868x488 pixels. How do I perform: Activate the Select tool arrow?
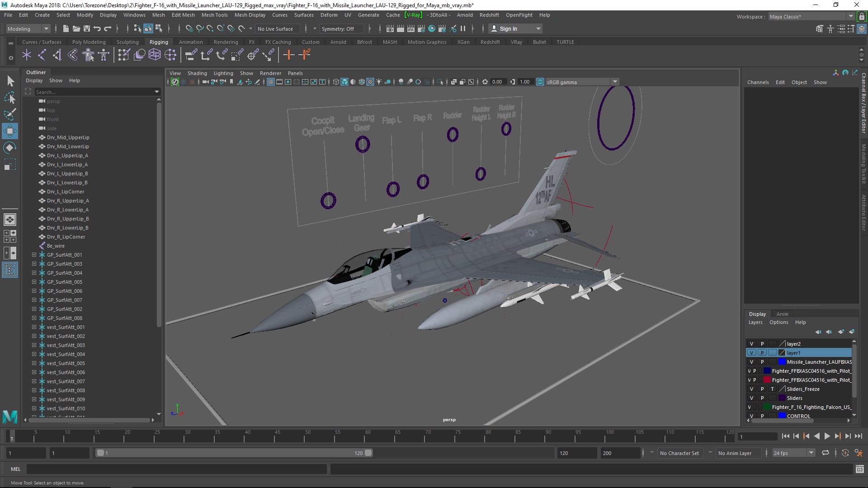tap(10, 81)
